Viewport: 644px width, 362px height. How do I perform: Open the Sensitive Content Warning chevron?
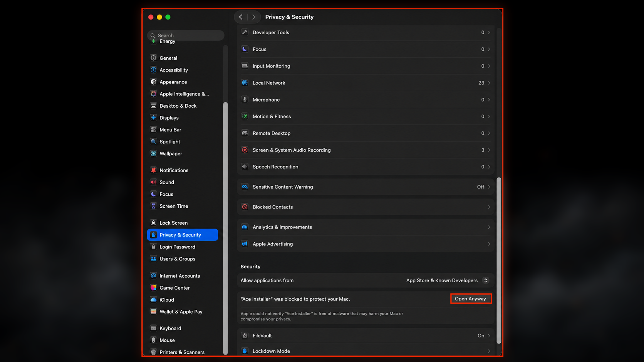(x=489, y=187)
